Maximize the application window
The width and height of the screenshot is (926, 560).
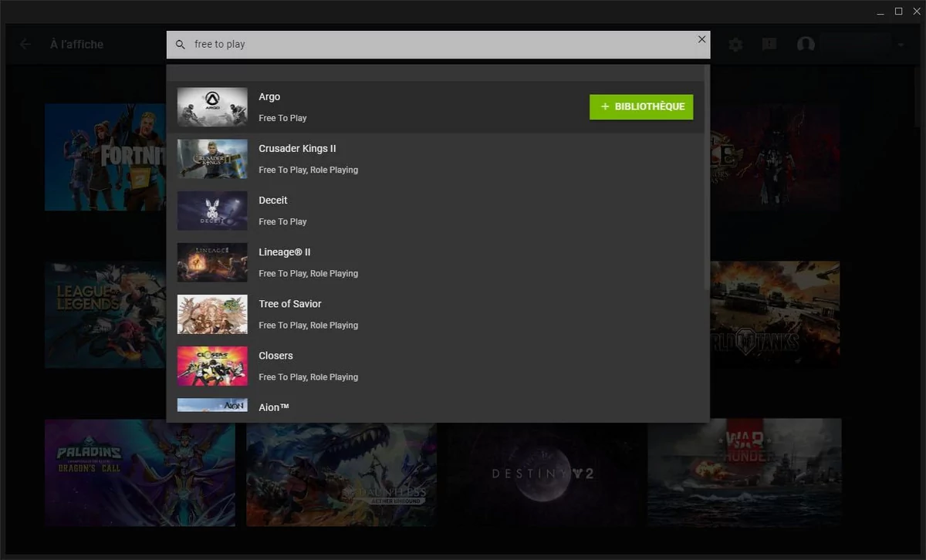(898, 12)
